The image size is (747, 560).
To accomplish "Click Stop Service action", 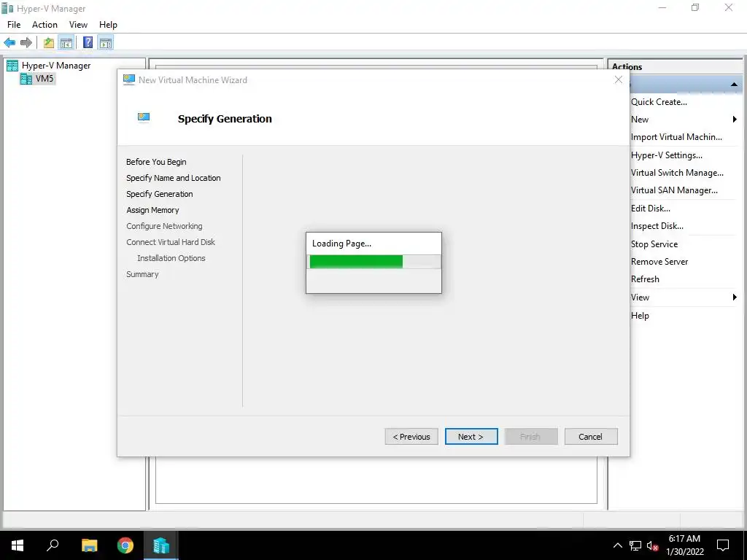I will pos(654,244).
